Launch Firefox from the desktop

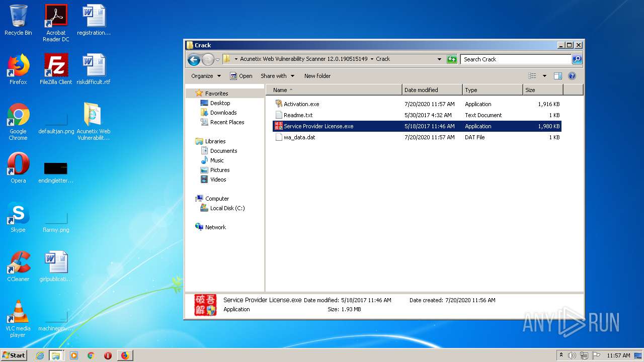(18, 69)
